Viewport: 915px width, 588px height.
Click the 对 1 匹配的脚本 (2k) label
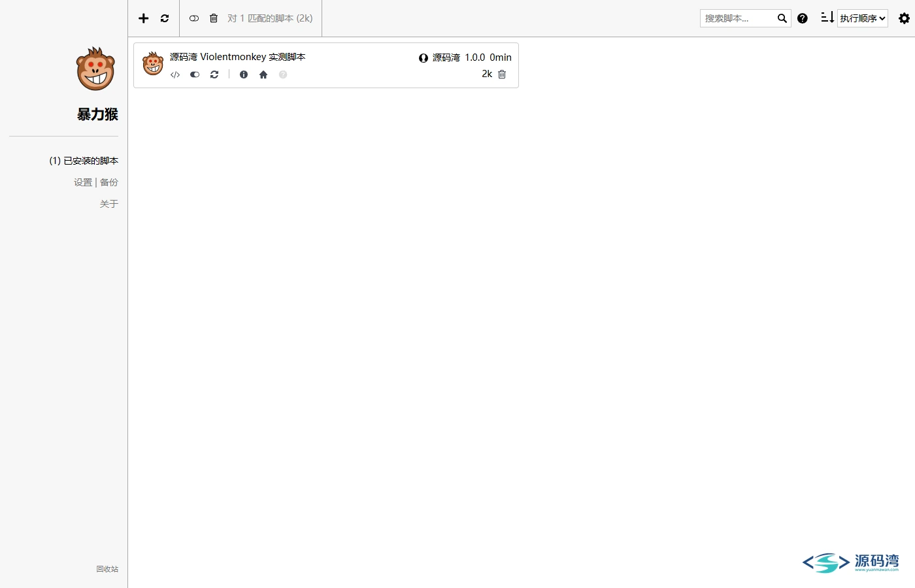click(270, 18)
